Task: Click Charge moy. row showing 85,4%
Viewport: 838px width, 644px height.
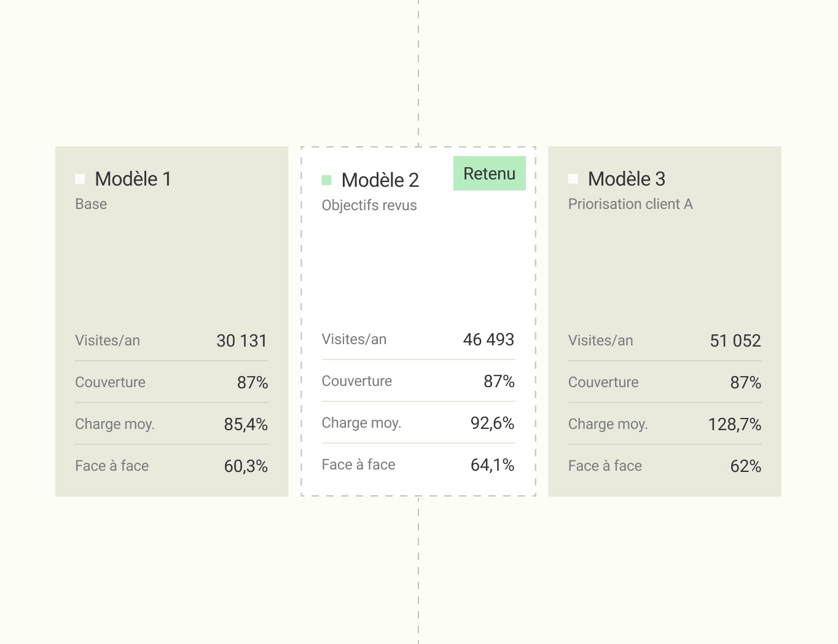Action: [171, 424]
